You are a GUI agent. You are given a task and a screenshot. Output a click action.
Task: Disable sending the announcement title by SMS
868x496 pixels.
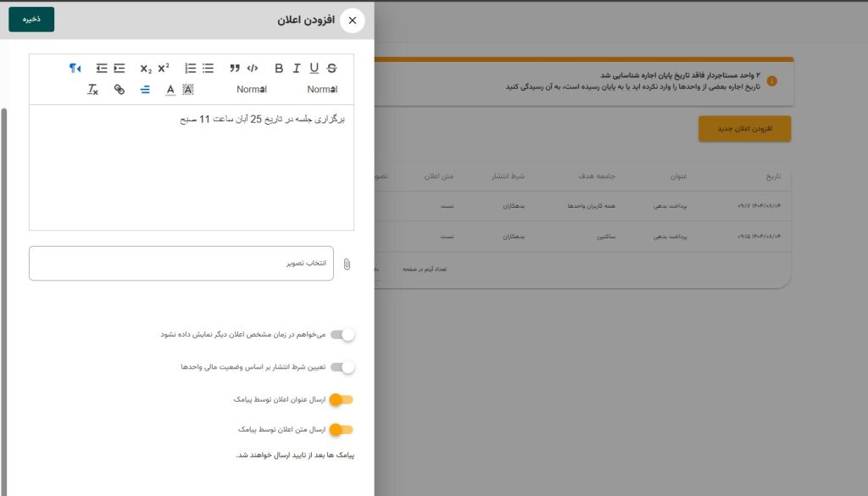coord(341,399)
